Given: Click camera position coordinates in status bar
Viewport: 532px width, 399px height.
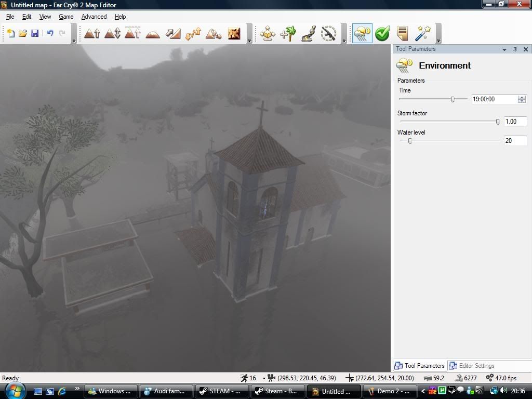Looking at the screenshot, I should (x=307, y=378).
